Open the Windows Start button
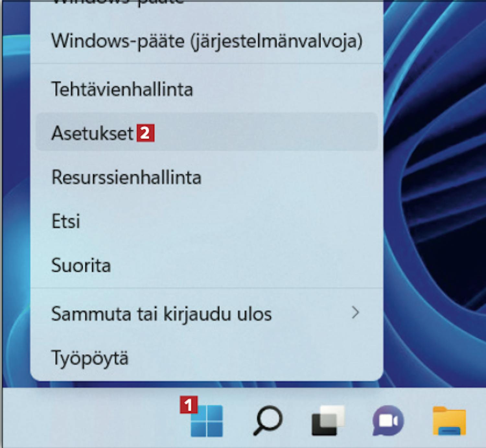This screenshot has height=448, width=486. click(x=207, y=420)
